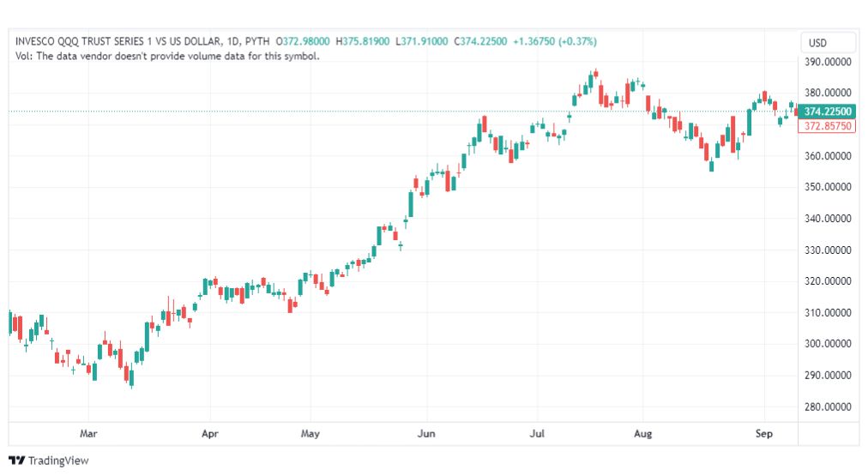Click the Mar label on time axis

[x=88, y=433]
